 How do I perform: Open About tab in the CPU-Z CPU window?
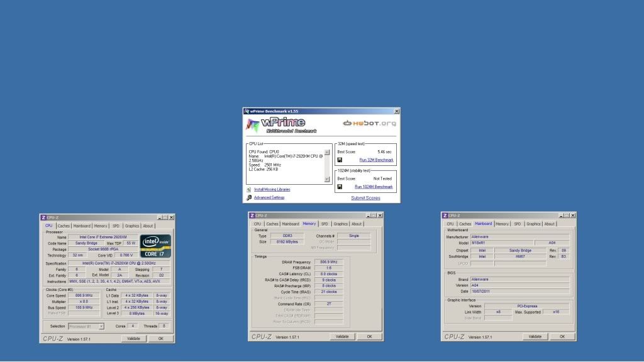click(148, 226)
